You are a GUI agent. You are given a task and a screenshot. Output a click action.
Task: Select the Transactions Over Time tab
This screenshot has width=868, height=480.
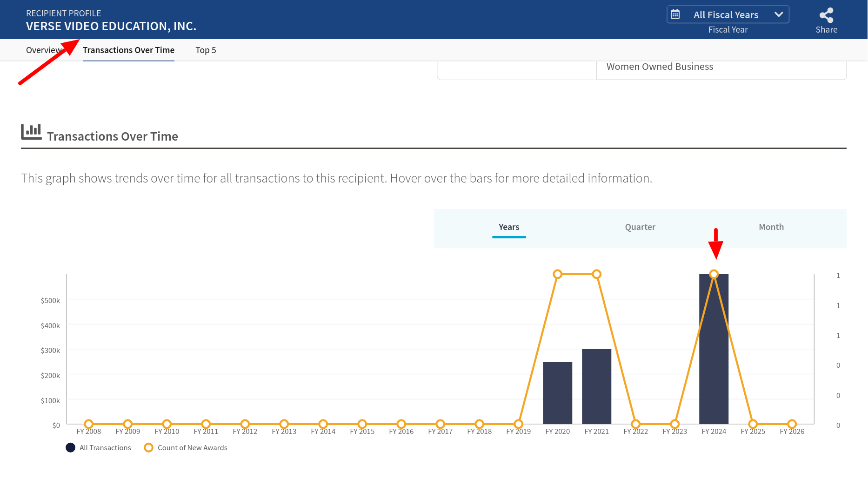[128, 50]
